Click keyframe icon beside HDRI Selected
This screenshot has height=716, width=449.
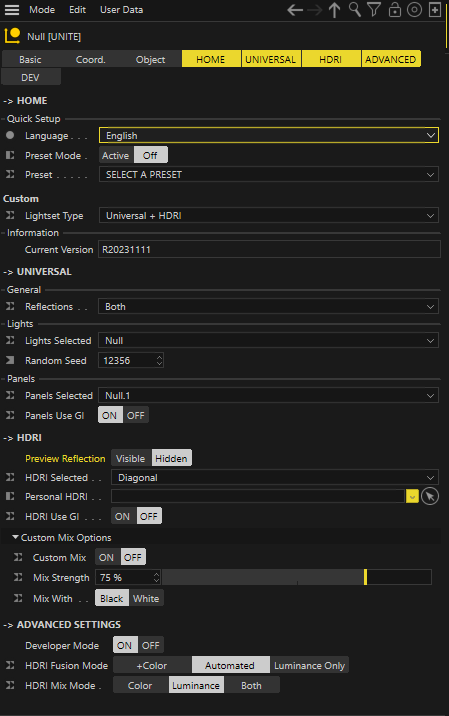(10, 477)
